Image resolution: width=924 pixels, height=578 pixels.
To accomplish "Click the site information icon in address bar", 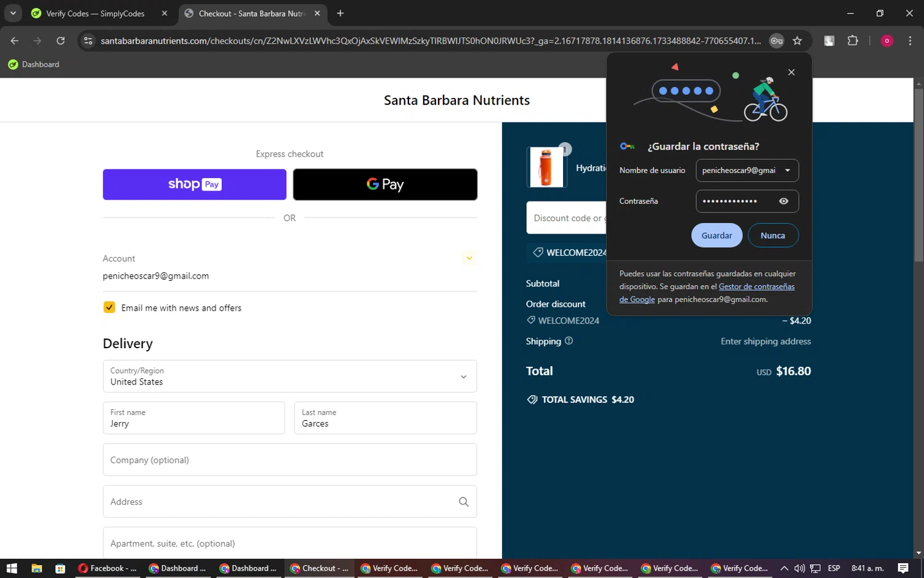I will coord(88,41).
